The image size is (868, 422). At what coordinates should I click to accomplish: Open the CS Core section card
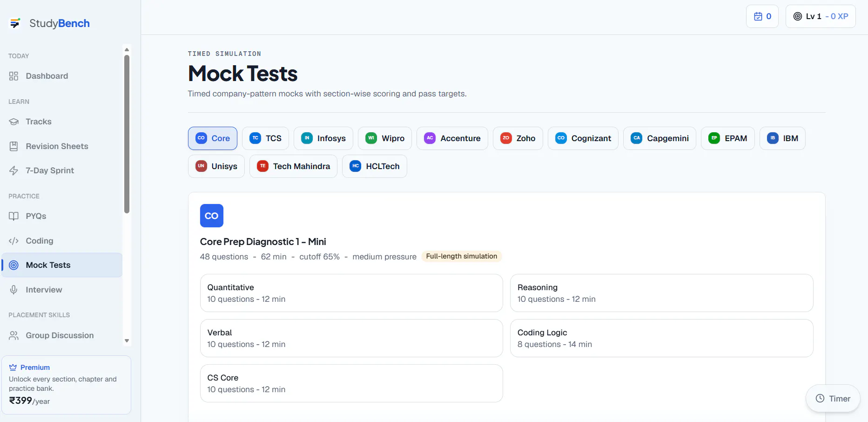351,383
